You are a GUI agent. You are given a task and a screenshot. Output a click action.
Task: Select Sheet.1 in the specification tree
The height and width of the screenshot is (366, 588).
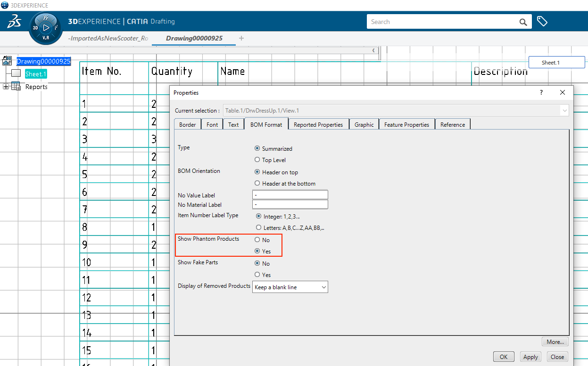pos(36,74)
